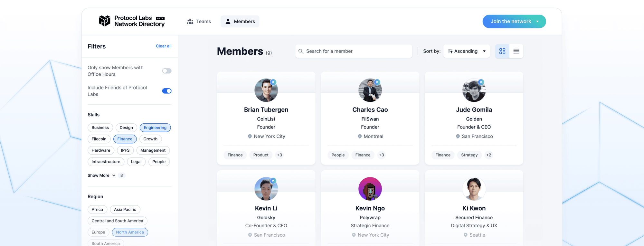Deselect the Engineering skill filter
This screenshot has width=644, height=246.
tap(155, 128)
